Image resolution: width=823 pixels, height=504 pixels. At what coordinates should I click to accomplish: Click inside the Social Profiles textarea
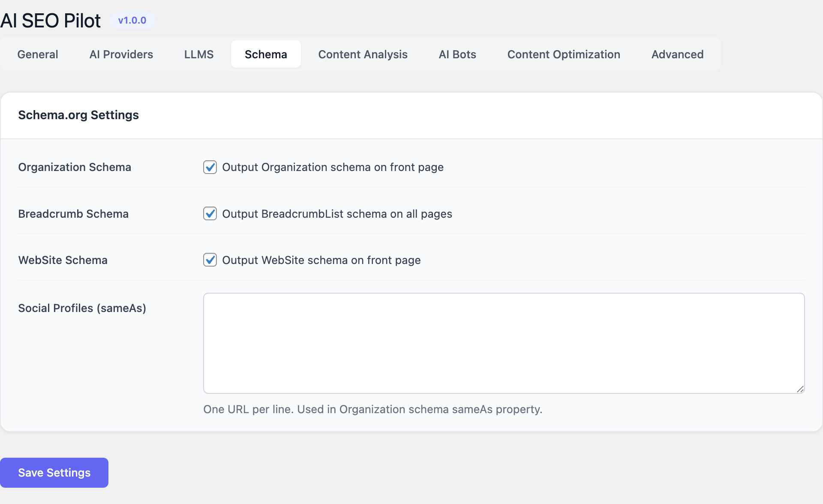[504, 343]
